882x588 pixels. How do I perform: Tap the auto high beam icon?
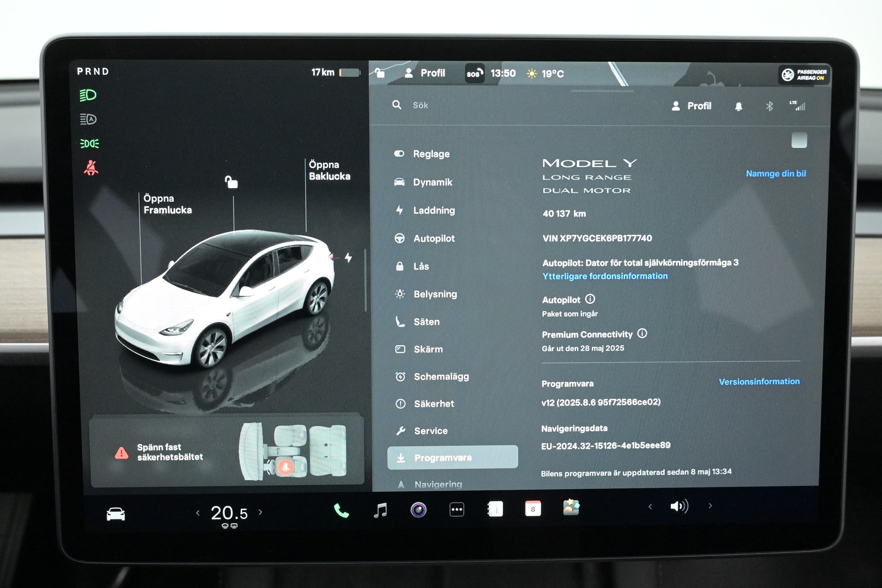[88, 119]
